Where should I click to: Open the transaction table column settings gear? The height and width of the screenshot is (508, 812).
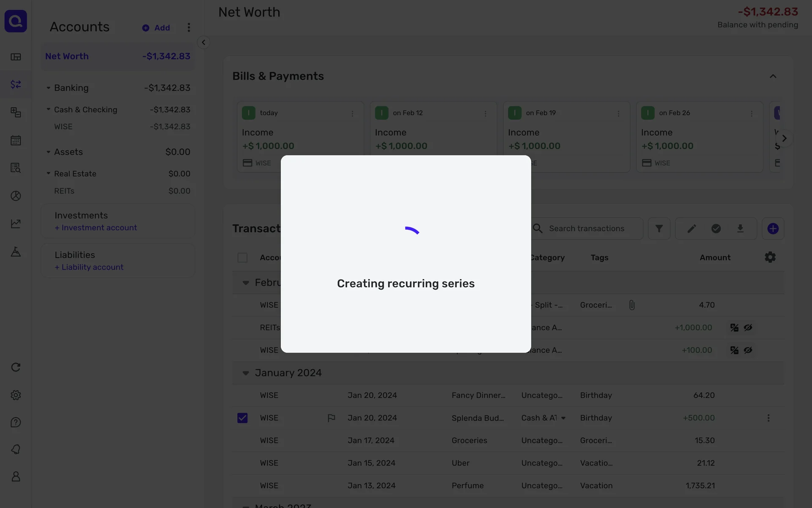[x=770, y=257]
